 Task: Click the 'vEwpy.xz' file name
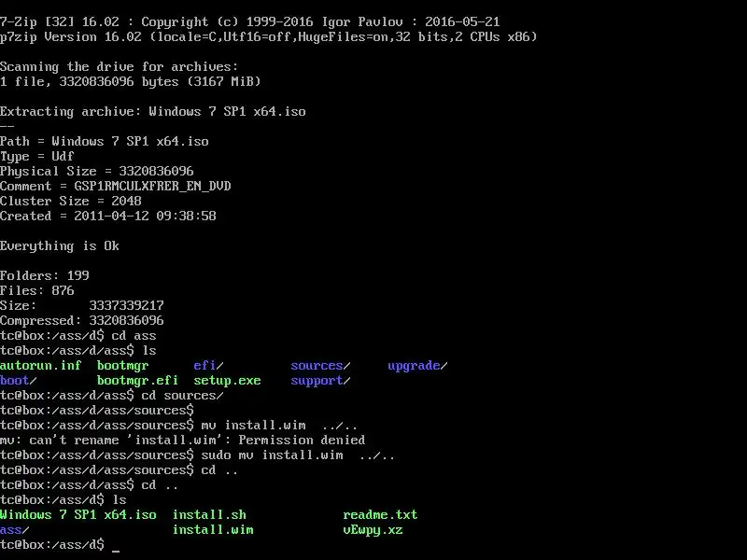[373, 530]
